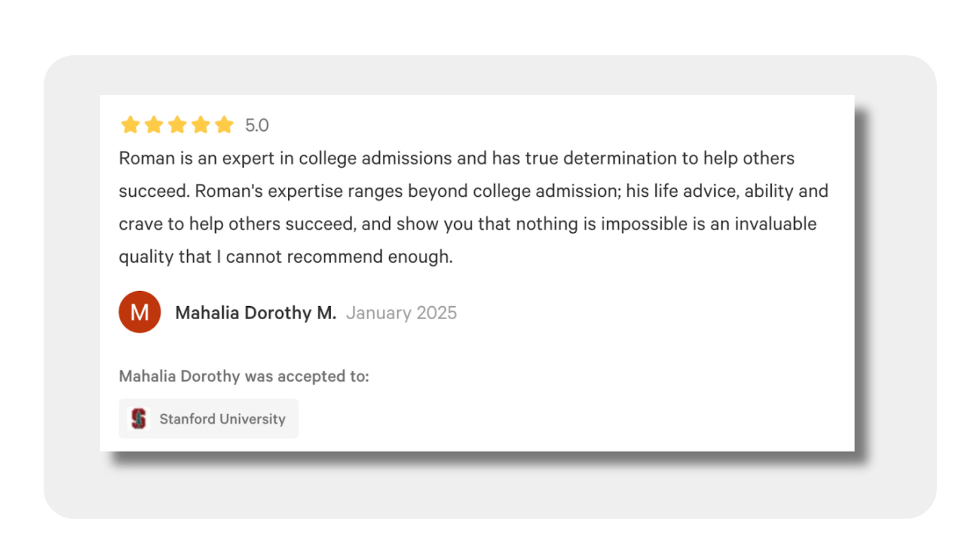Click the first gold rating star
The width and height of the screenshot is (980, 551).
pyautogui.click(x=130, y=125)
